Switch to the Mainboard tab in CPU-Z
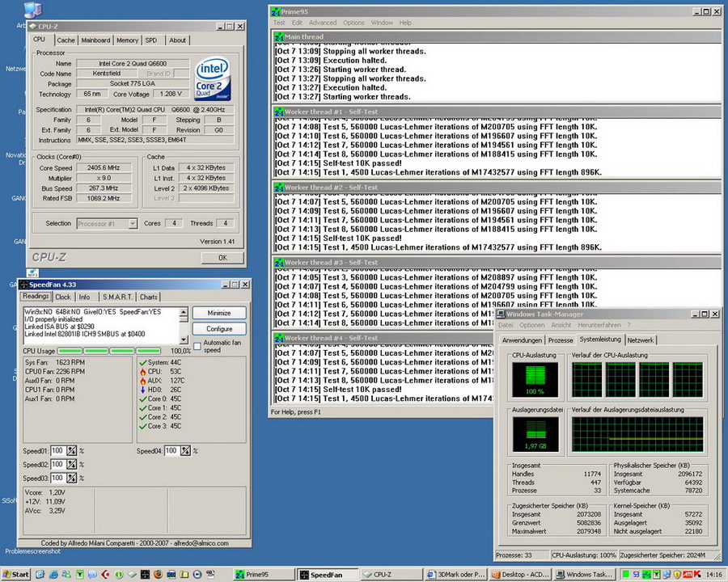 tap(95, 40)
